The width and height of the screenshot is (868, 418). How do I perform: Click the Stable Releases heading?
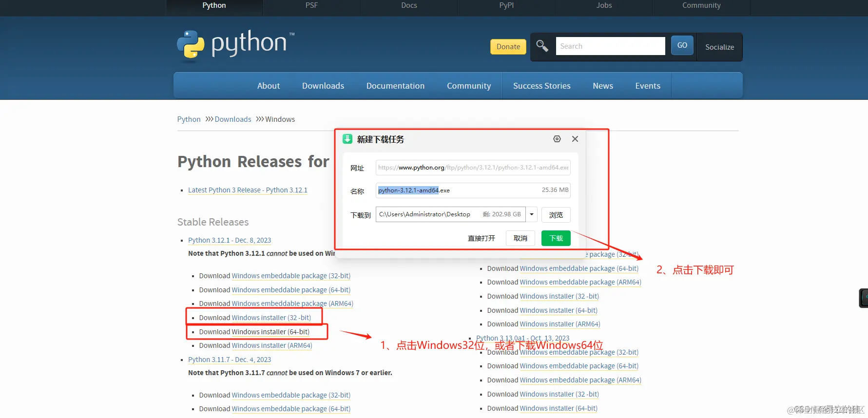(x=213, y=222)
